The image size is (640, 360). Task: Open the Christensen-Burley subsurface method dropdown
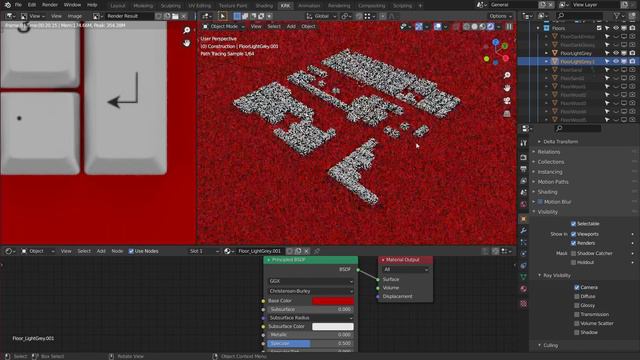[x=311, y=291]
